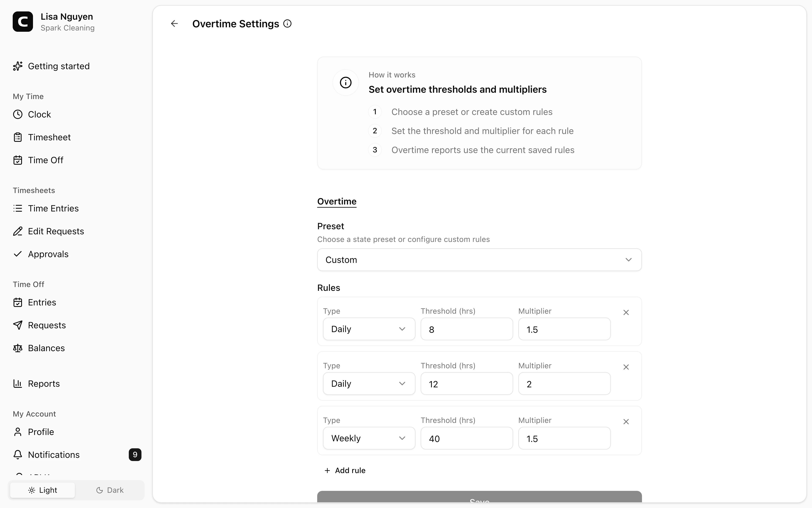This screenshot has width=812, height=508.
Task: Open the Weekly Type dropdown
Action: coord(369,438)
